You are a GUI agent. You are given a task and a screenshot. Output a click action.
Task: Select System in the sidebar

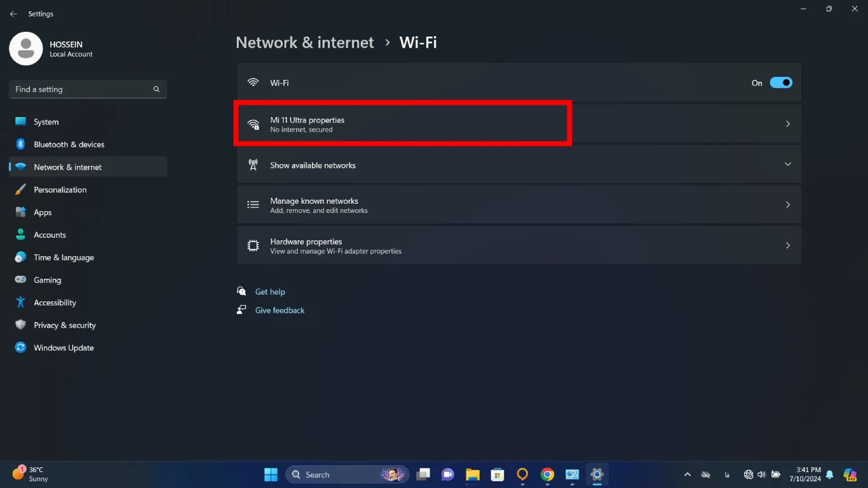tap(46, 122)
